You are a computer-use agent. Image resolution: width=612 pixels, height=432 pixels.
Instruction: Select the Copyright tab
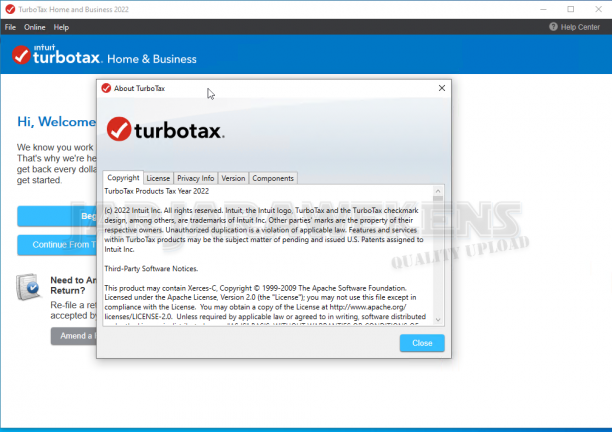[x=123, y=178]
